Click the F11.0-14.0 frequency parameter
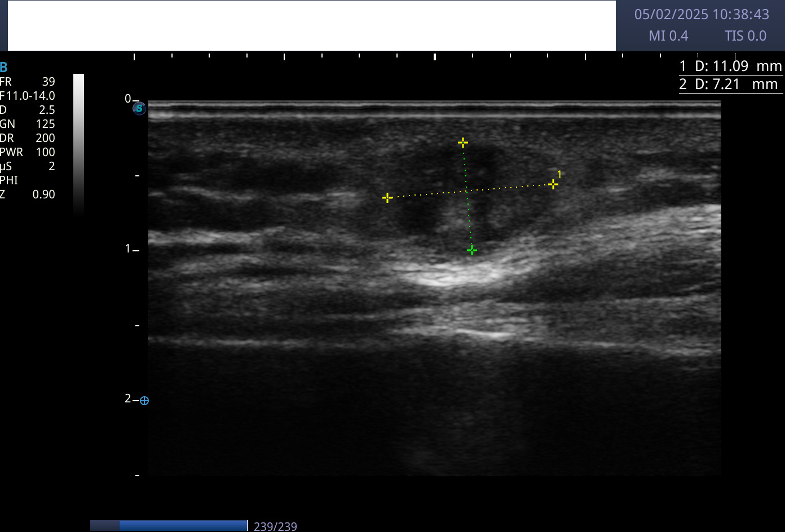 coord(28,96)
